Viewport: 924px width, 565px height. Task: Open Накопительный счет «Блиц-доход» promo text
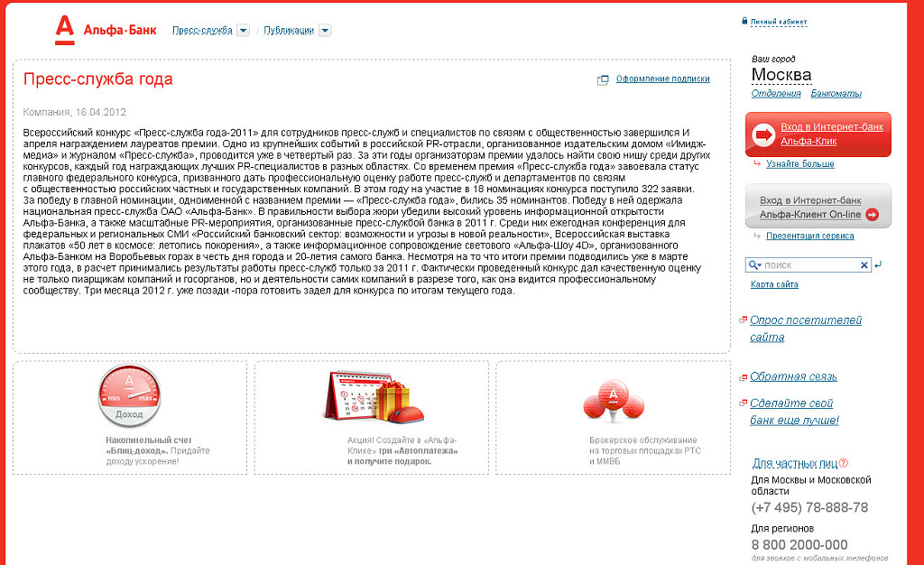(158, 450)
